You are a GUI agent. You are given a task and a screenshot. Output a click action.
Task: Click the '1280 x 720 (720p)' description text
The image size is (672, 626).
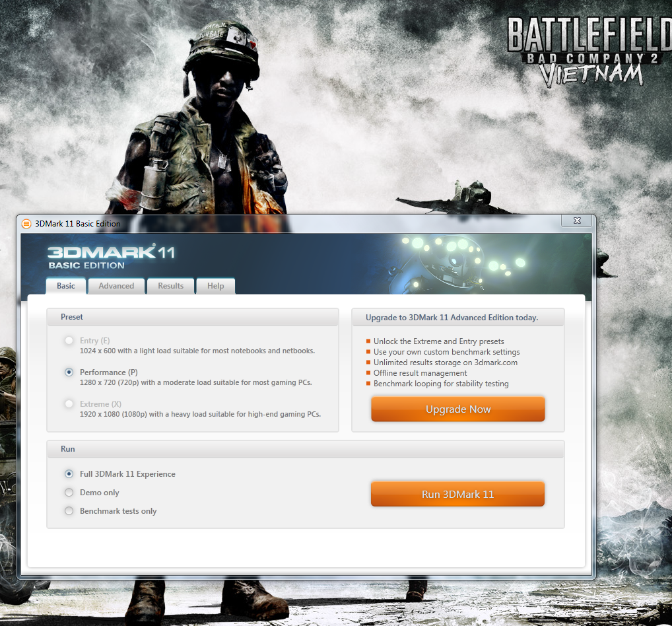196,382
